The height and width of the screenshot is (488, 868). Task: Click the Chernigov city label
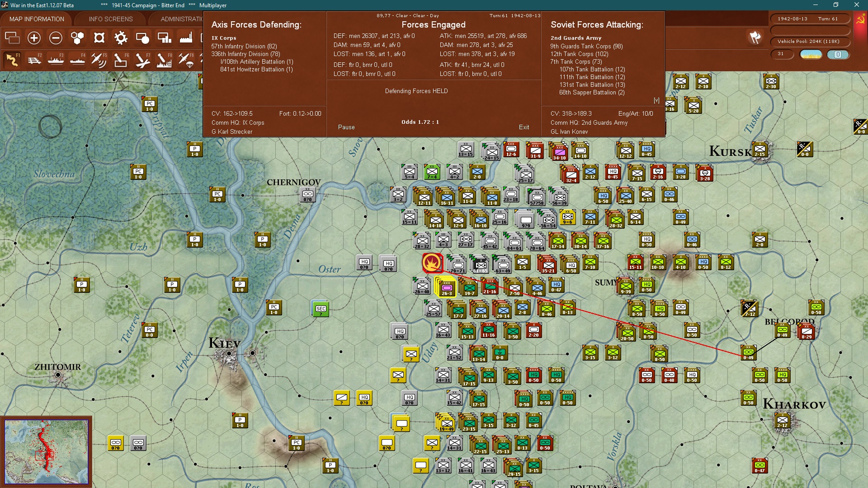point(294,182)
